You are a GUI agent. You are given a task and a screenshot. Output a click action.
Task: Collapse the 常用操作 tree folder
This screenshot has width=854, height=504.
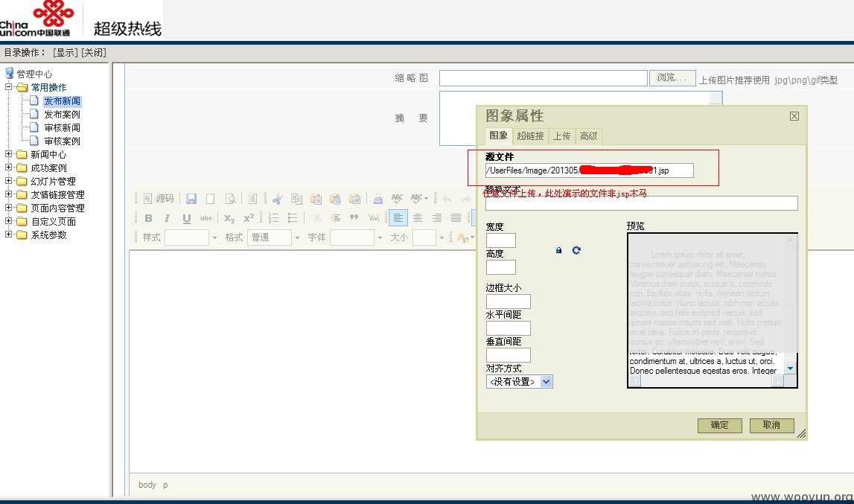point(8,87)
